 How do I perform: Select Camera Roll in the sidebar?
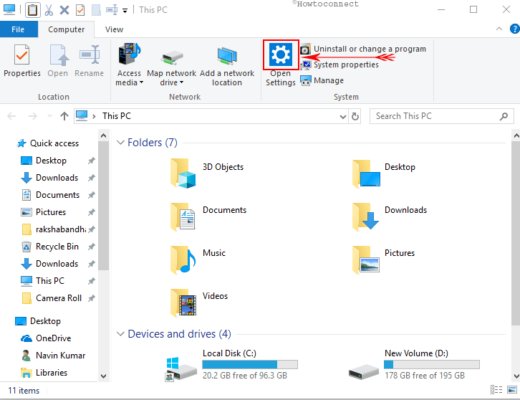58,298
